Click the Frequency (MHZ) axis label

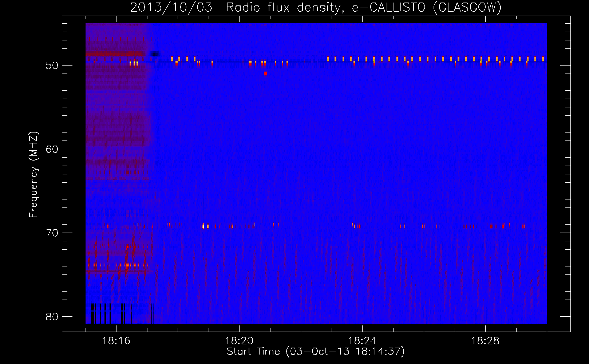point(33,175)
